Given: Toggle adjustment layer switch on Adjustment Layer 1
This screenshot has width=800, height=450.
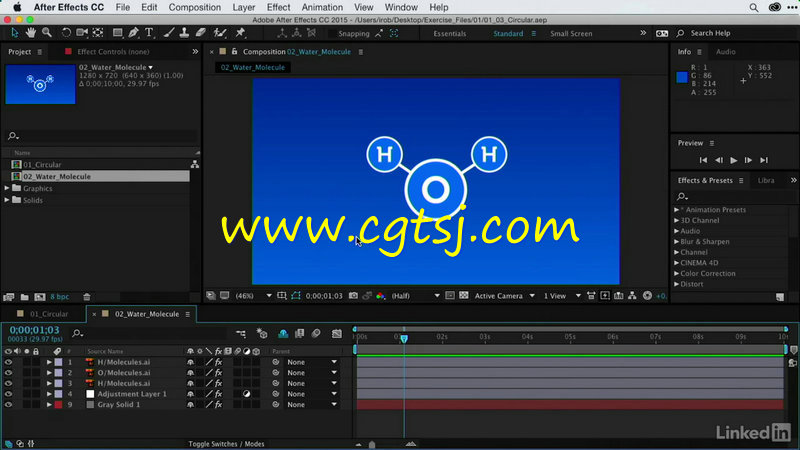Looking at the screenshot, I should pyautogui.click(x=246, y=394).
